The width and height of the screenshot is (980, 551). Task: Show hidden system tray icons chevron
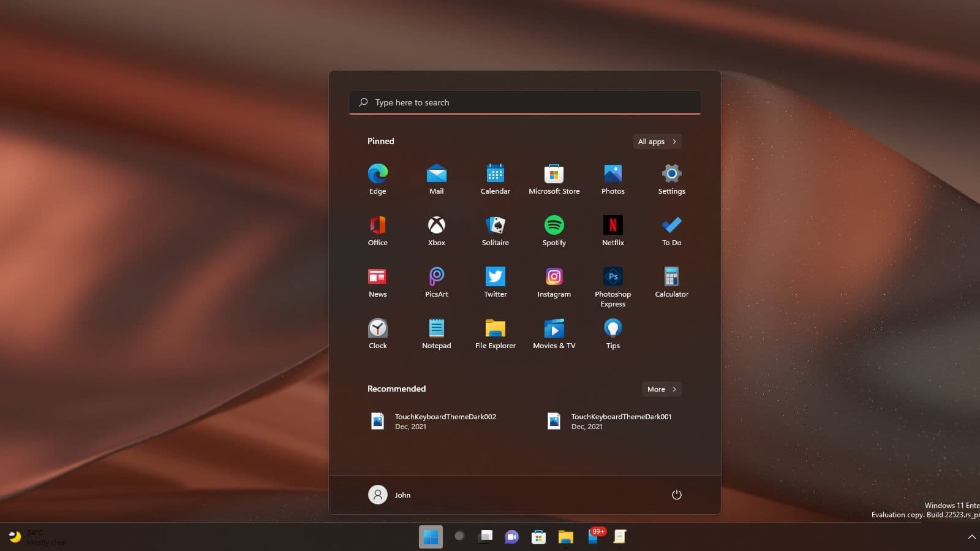click(x=971, y=537)
